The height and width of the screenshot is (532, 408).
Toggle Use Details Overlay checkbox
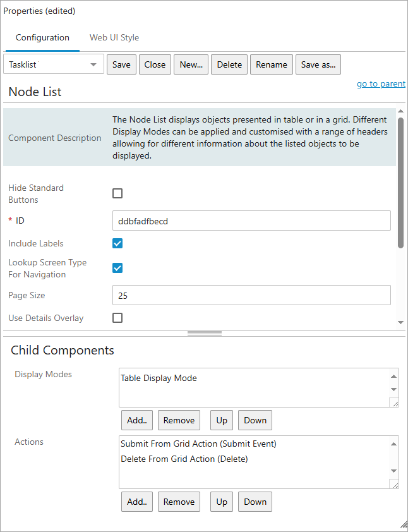pos(117,318)
